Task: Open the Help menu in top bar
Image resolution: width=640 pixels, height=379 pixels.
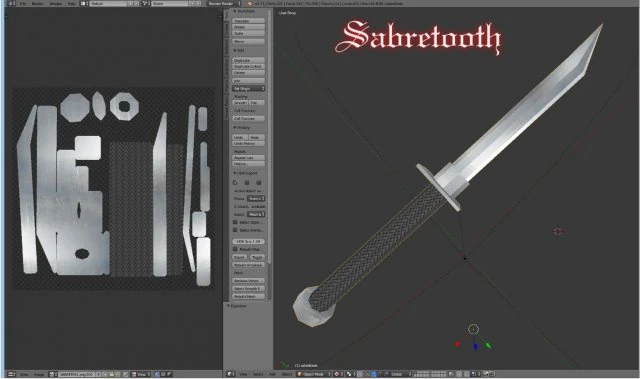Action: click(x=71, y=4)
